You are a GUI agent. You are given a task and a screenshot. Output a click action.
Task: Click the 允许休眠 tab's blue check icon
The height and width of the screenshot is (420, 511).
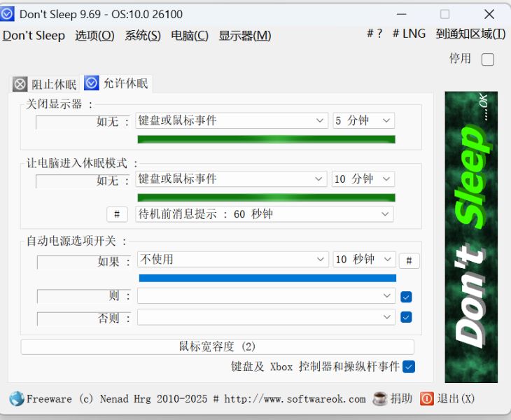pyautogui.click(x=92, y=83)
